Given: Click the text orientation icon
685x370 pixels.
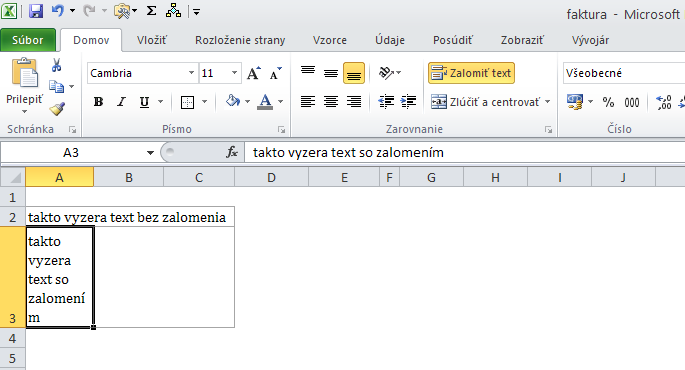Looking at the screenshot, I should 386,73.
